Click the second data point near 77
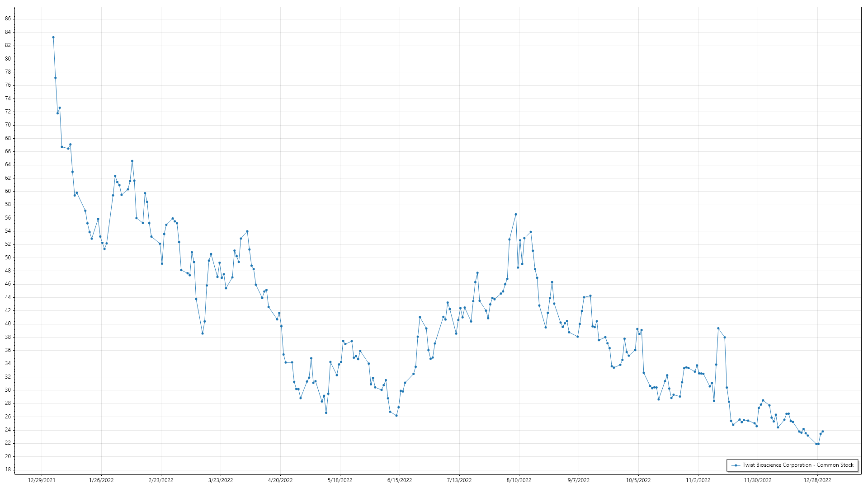The height and width of the screenshot is (488, 868). (56, 78)
